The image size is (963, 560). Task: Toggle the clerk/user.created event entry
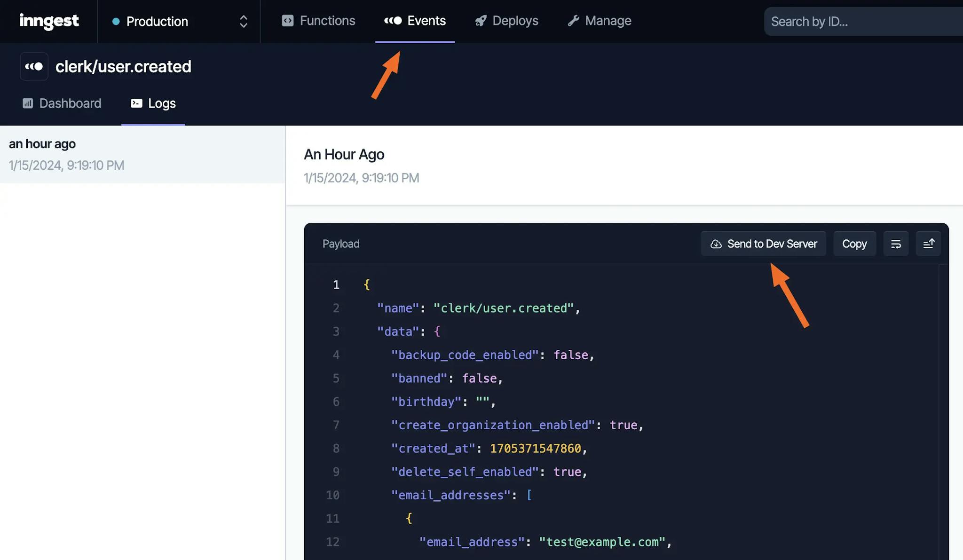pos(142,154)
